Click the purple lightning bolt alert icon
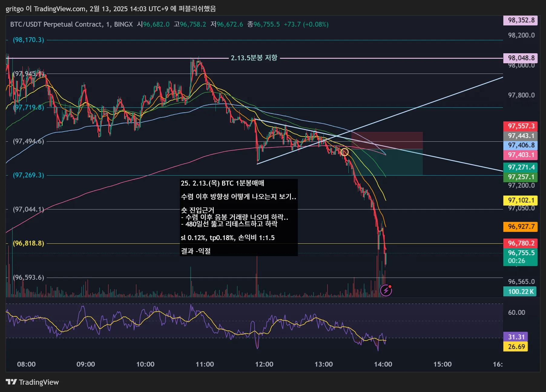Viewport: 546px width, 392px height. [386, 290]
